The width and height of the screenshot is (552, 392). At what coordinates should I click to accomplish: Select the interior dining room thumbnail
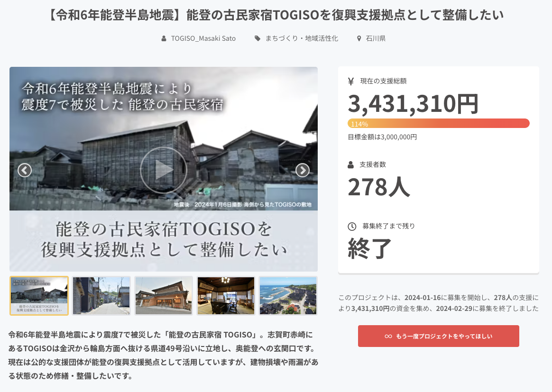226,296
